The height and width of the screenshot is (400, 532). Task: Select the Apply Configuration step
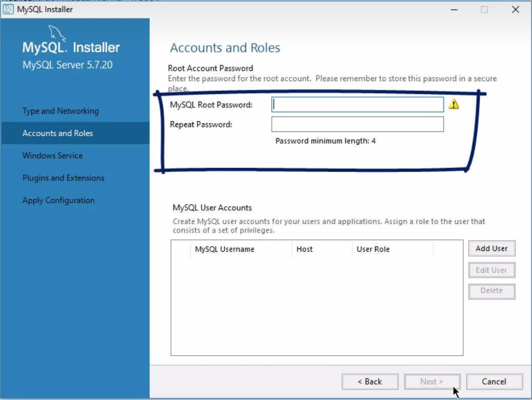click(x=58, y=200)
